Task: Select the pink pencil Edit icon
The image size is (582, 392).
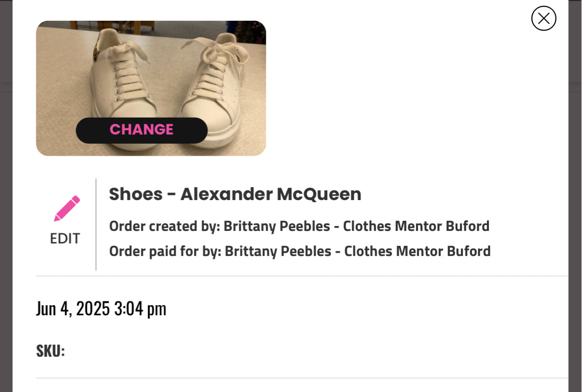Action: [x=66, y=208]
